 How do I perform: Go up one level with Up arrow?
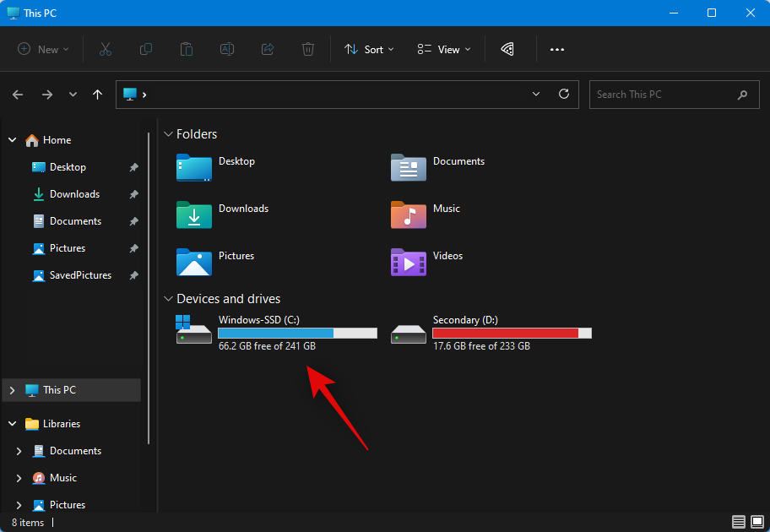tap(98, 95)
